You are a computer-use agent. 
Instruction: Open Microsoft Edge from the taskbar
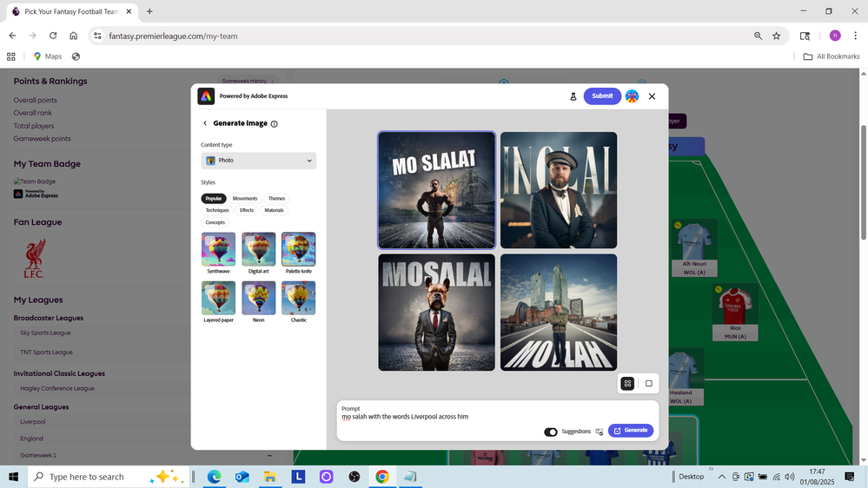(215, 477)
